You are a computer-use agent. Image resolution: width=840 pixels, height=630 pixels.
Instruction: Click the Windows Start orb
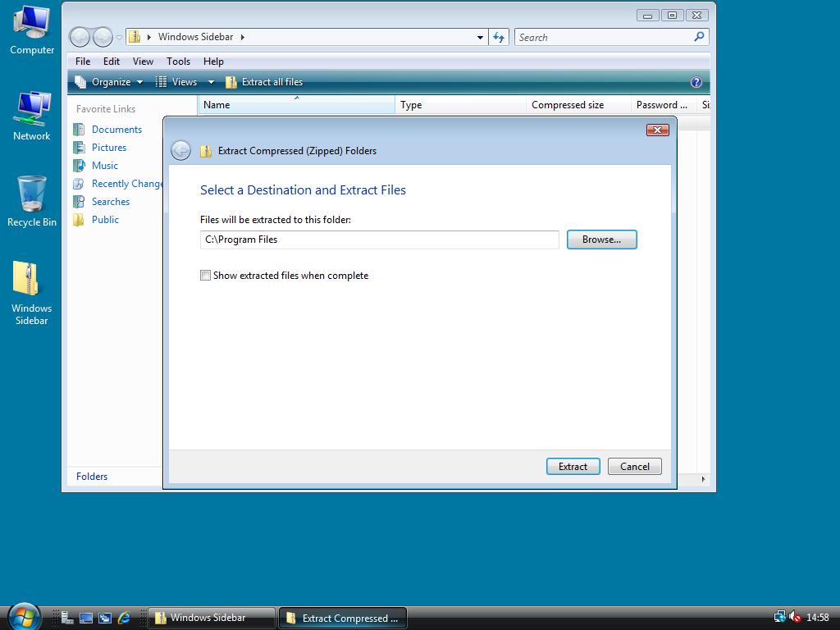(x=24, y=617)
